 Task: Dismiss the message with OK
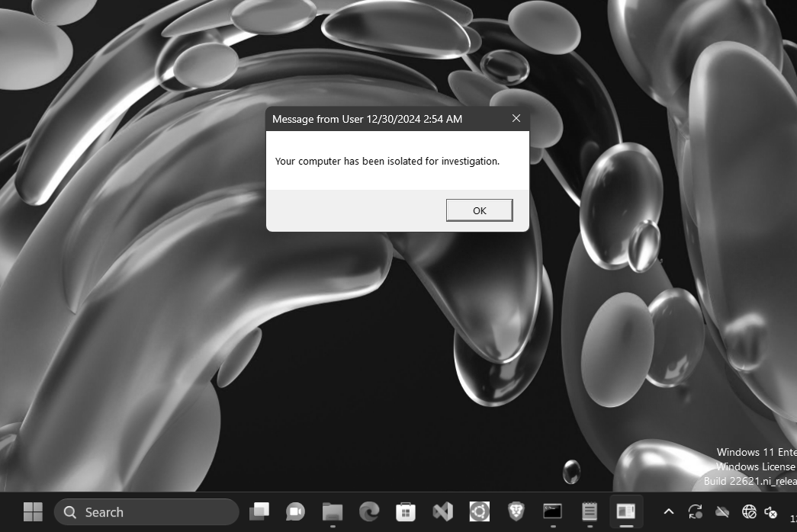[479, 210]
